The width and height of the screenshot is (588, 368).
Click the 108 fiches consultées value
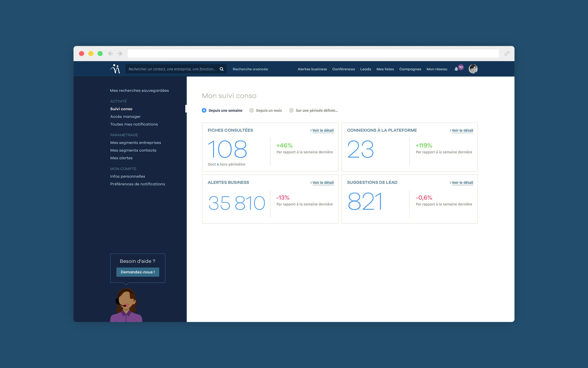point(227,149)
